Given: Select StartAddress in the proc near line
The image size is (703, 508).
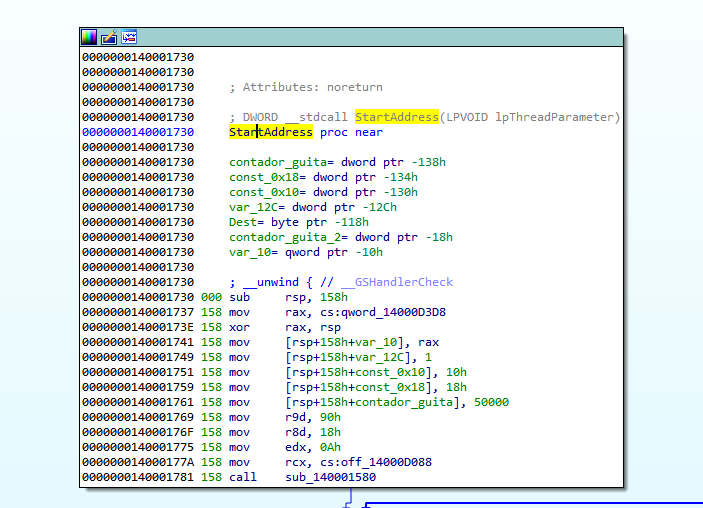Looking at the screenshot, I should 270,132.
